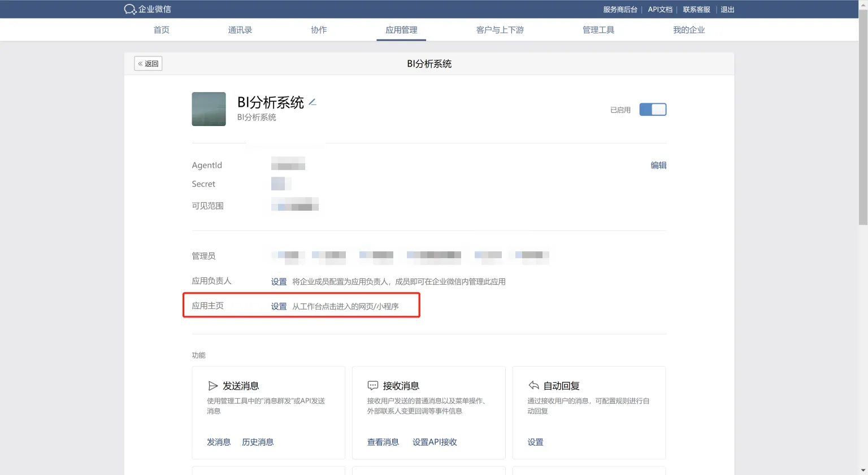Viewport: 868px width, 475px height.
Task: Click 设置 next to 应用主页
Action: click(279, 306)
